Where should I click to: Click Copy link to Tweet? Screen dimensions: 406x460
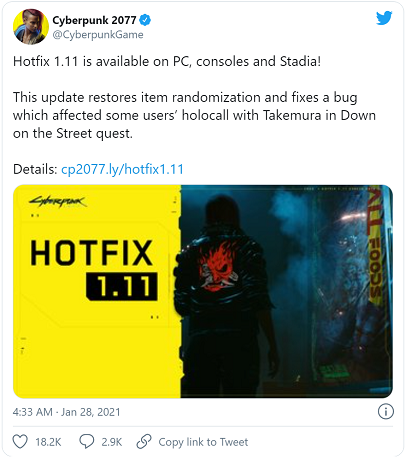203,442
